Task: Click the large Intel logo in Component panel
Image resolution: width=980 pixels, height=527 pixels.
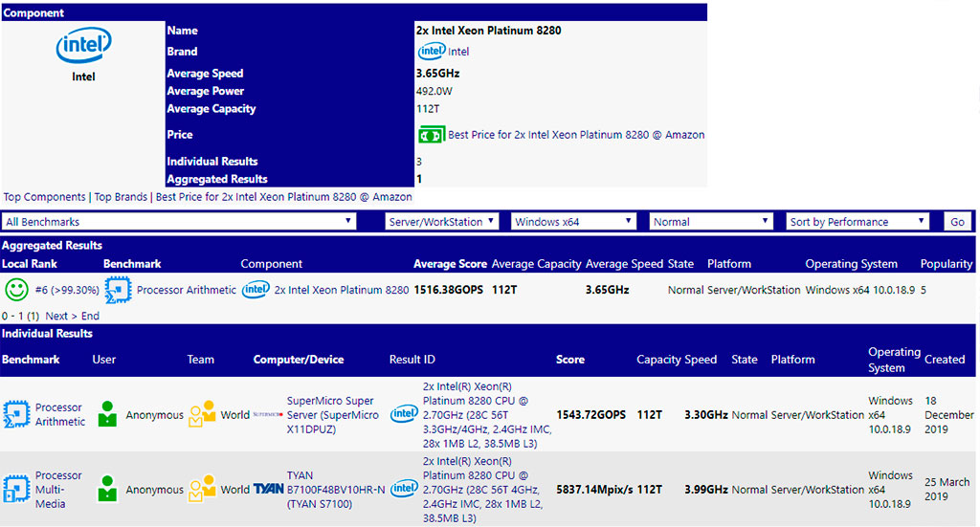Action: click(84, 44)
